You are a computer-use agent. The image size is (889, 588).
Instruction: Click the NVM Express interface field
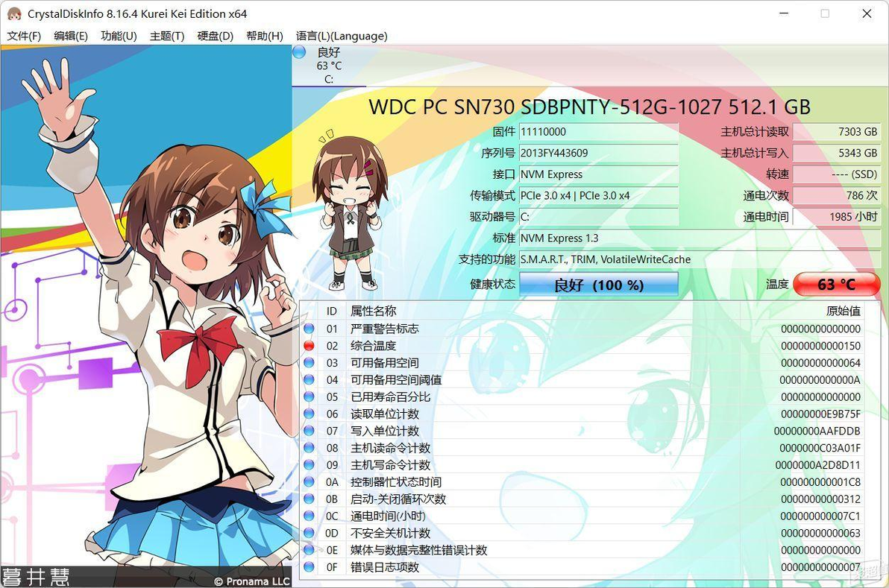click(x=599, y=174)
